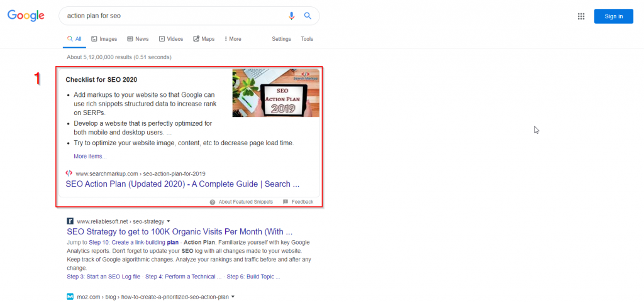Select the All search tab
644x303 pixels.
coord(74,39)
